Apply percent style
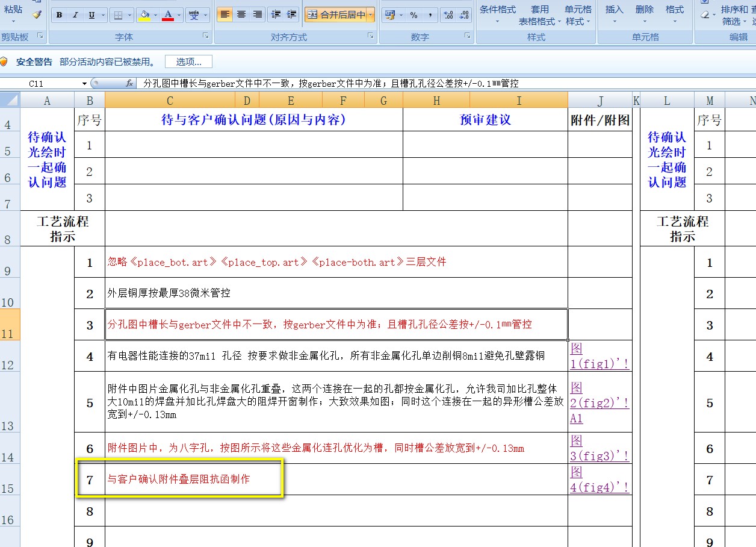756x547 pixels. coord(414,14)
